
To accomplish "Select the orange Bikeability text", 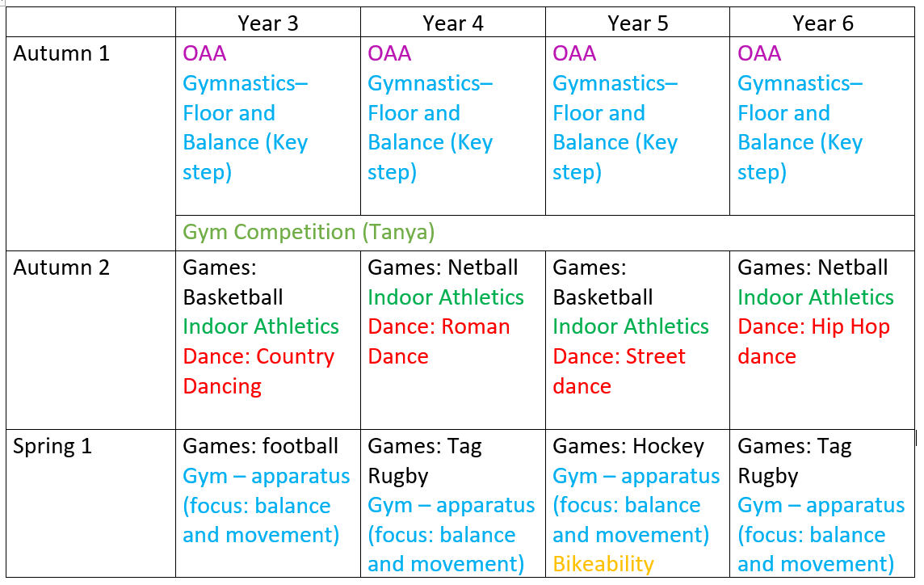I will click(603, 564).
